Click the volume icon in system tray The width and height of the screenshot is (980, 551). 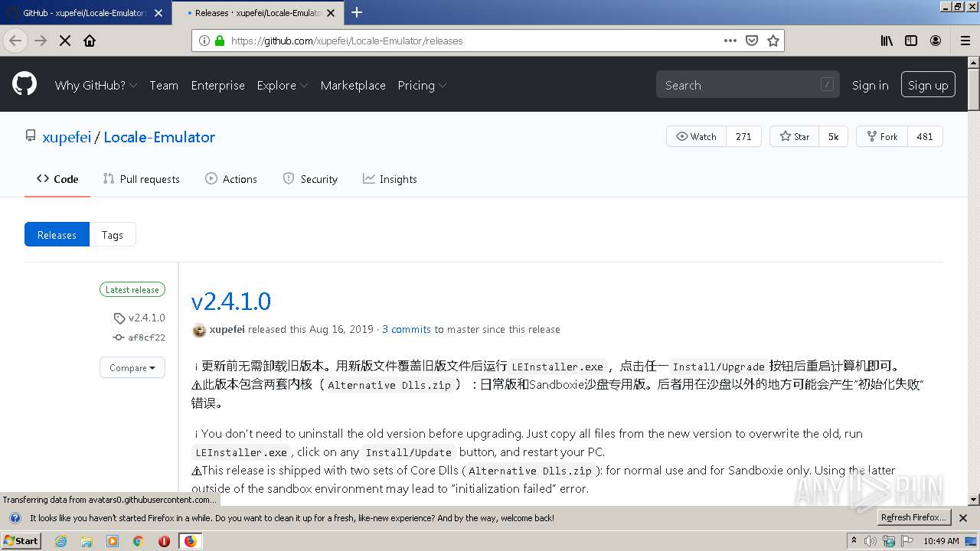pos(871,541)
